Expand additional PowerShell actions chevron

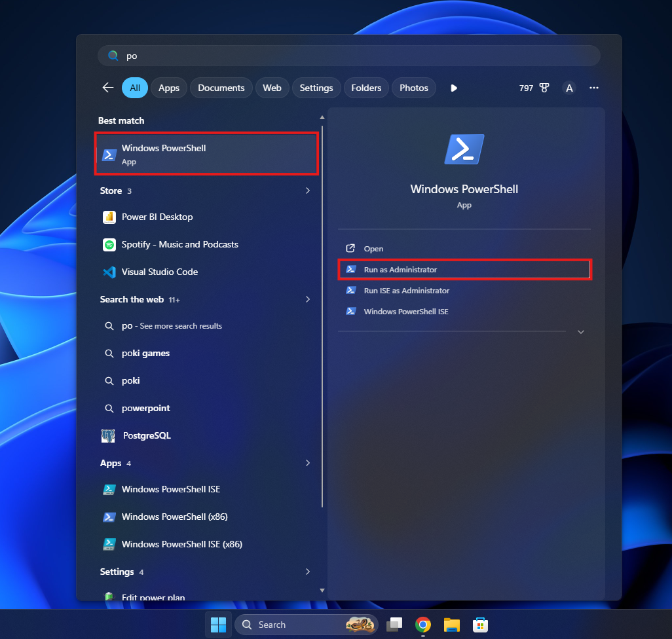pos(580,332)
